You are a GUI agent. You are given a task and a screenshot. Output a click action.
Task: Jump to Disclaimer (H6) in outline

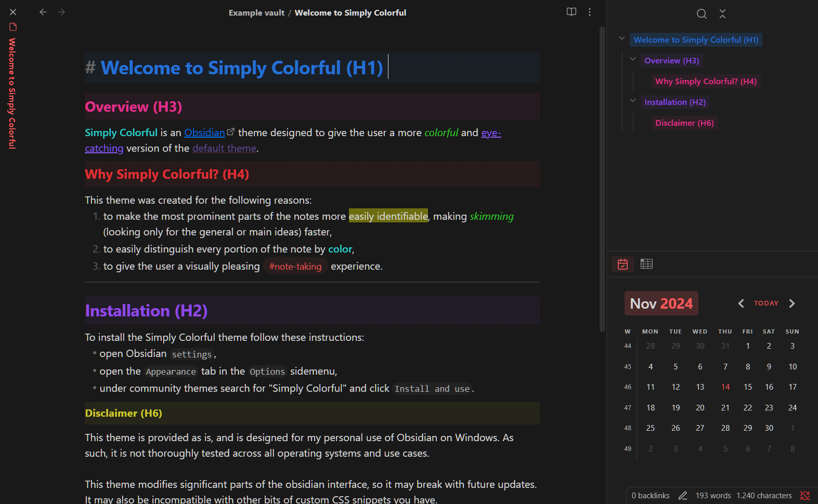tap(684, 123)
